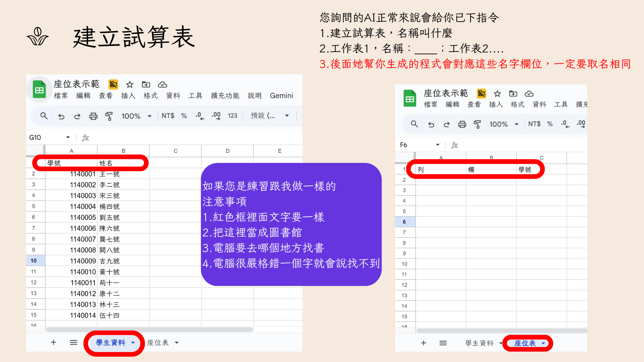Click decrease decimal places in left toolbar
This screenshot has width=644, height=362.
(x=200, y=116)
